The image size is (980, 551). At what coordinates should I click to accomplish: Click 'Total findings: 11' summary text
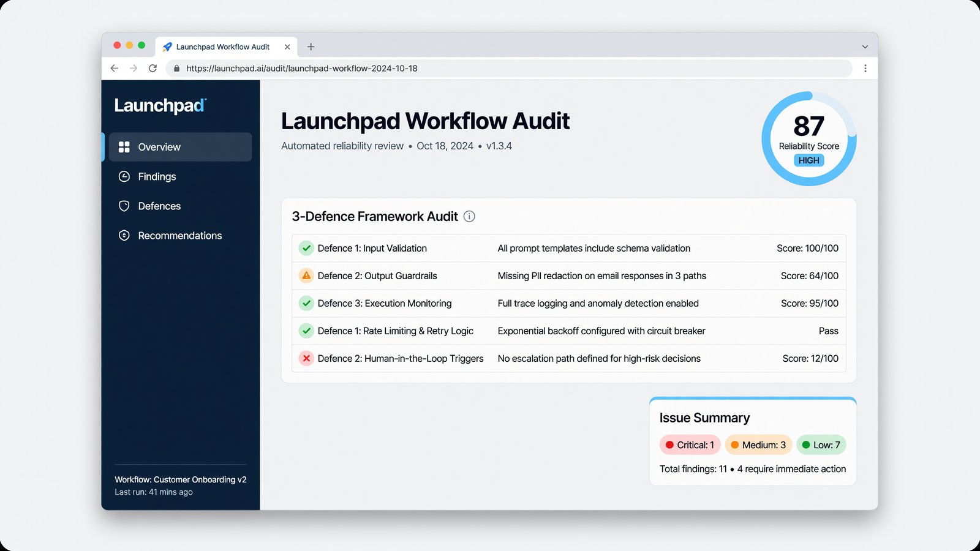click(693, 469)
